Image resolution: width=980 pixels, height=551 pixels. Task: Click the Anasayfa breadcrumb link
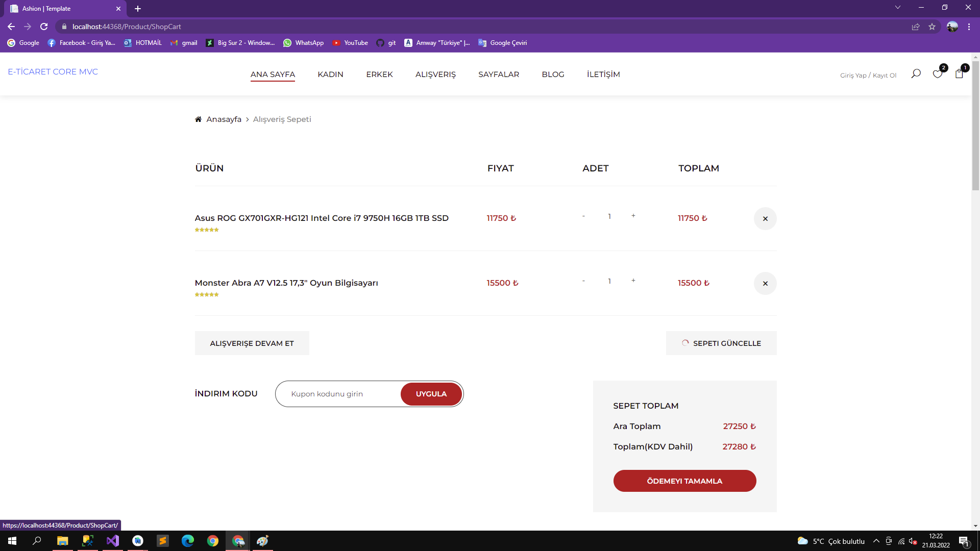point(224,119)
